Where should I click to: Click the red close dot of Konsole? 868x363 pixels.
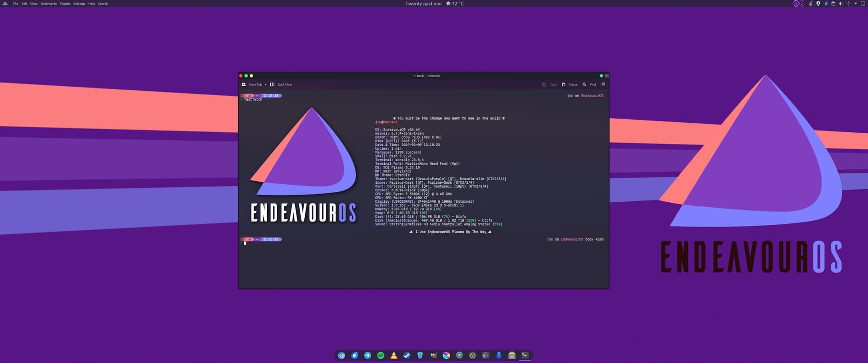point(241,76)
